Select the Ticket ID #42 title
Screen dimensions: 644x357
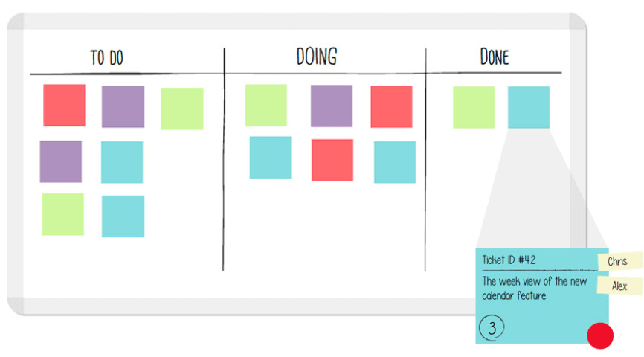(509, 260)
